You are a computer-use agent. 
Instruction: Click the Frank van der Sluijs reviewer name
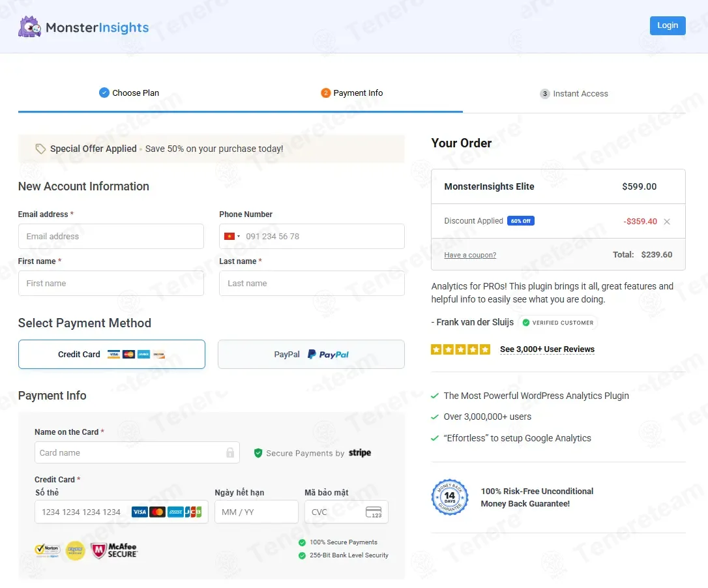point(475,322)
